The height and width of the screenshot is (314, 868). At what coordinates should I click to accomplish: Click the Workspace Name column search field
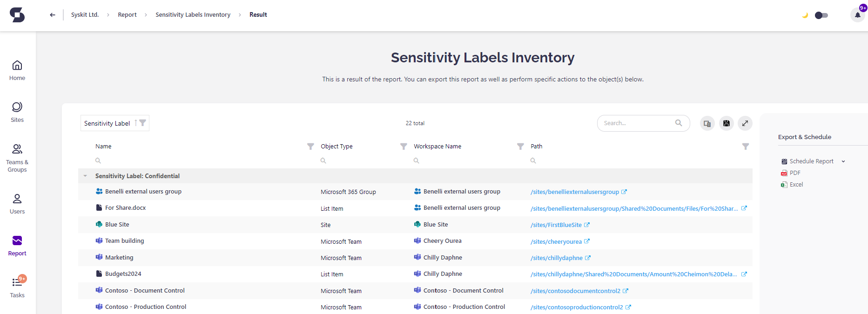[x=468, y=160]
